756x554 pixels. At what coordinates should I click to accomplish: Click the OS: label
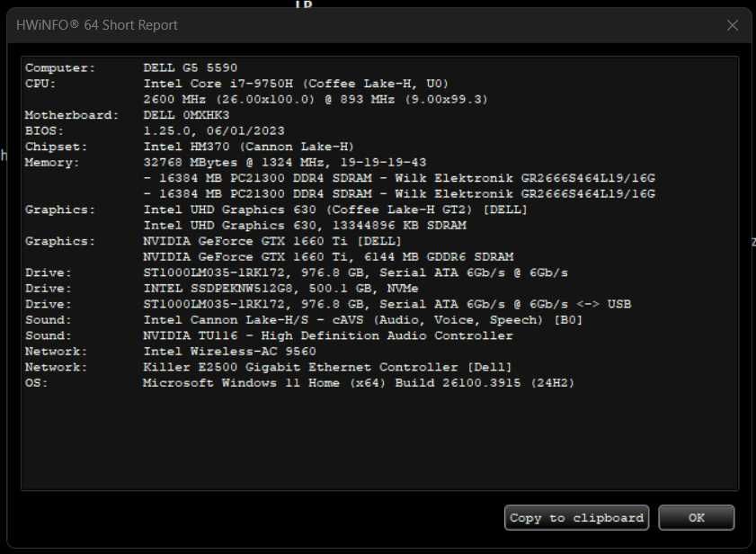pos(37,383)
